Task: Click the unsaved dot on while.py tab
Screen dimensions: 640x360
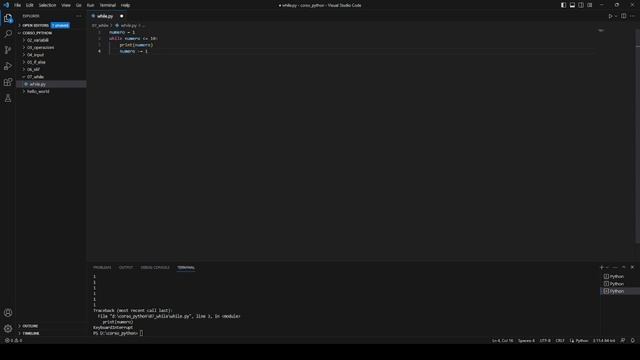Action: tap(122, 16)
